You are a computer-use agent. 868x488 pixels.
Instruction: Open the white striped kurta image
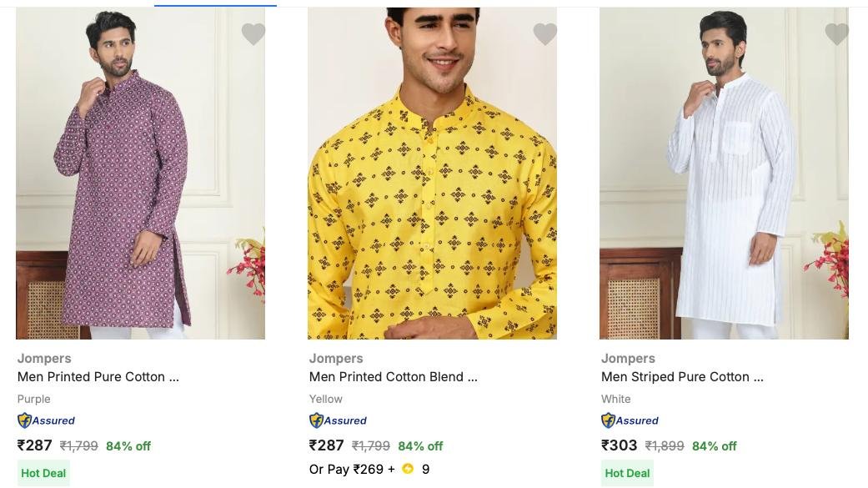click(x=724, y=175)
